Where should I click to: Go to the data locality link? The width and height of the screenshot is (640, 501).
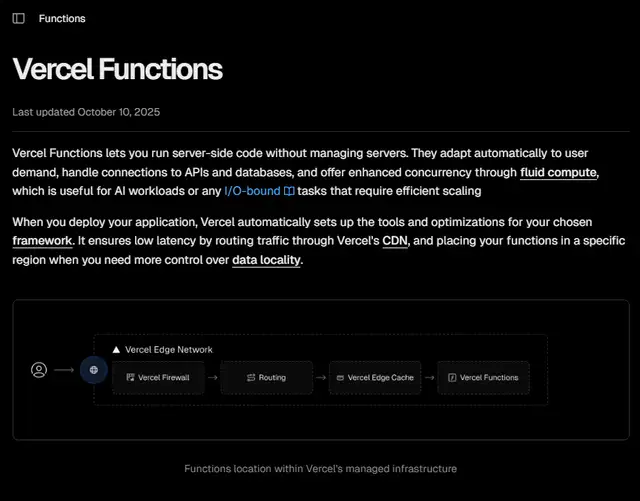click(265, 261)
